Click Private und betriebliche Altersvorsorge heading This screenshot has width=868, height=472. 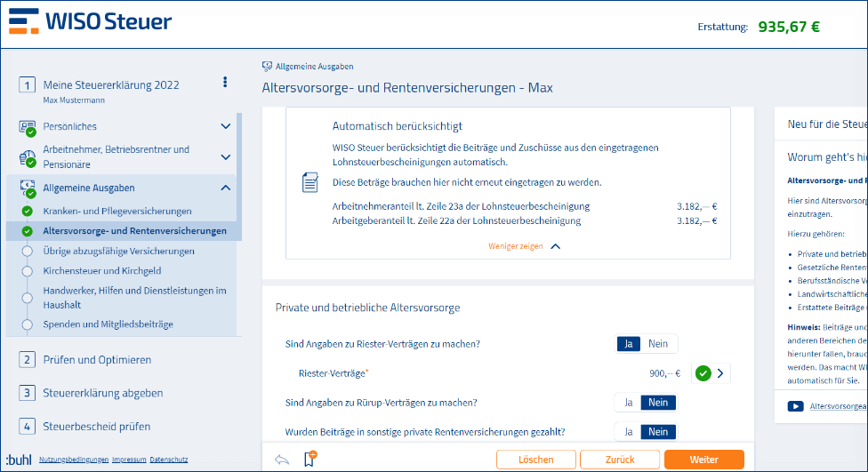pyautogui.click(x=367, y=308)
